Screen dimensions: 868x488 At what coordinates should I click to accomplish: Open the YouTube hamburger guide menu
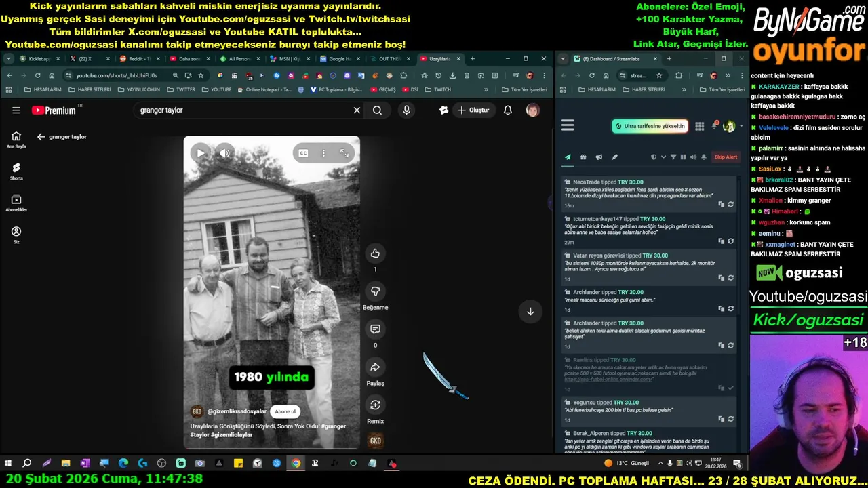point(16,110)
